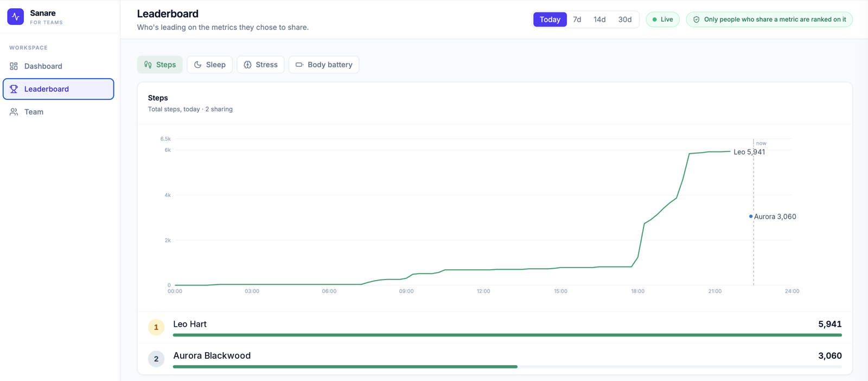Select the 7d time range

coord(577,20)
